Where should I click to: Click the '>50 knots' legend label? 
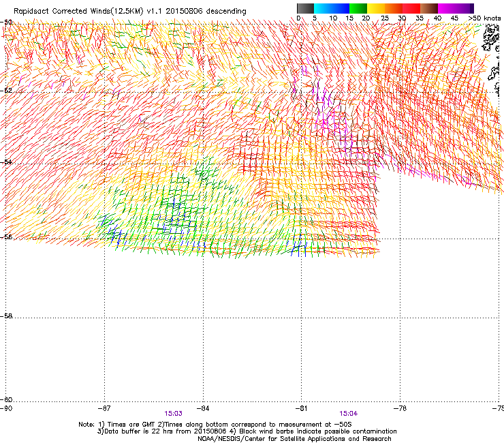(x=484, y=18)
